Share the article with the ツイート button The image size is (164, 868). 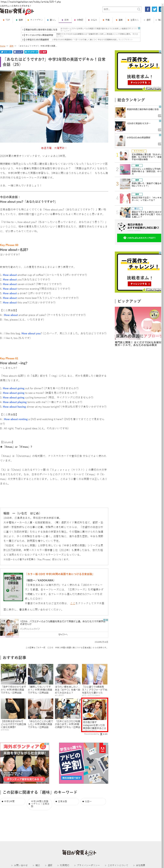[6, 52]
